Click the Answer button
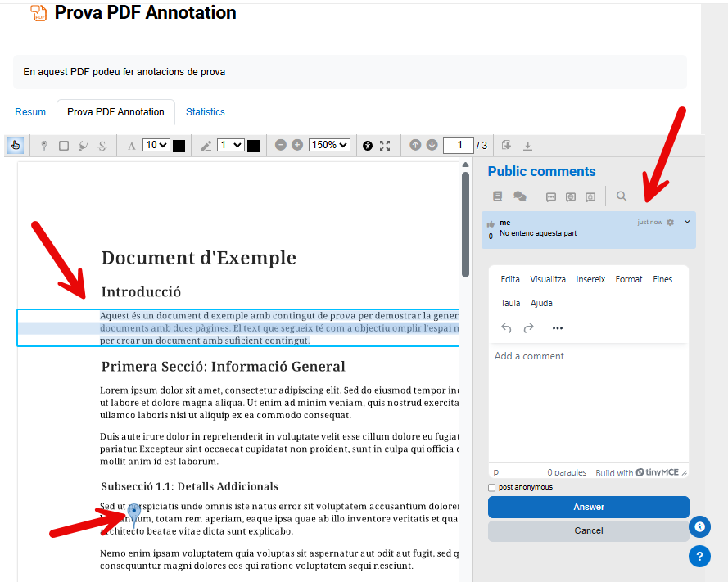728x582 pixels. click(588, 507)
